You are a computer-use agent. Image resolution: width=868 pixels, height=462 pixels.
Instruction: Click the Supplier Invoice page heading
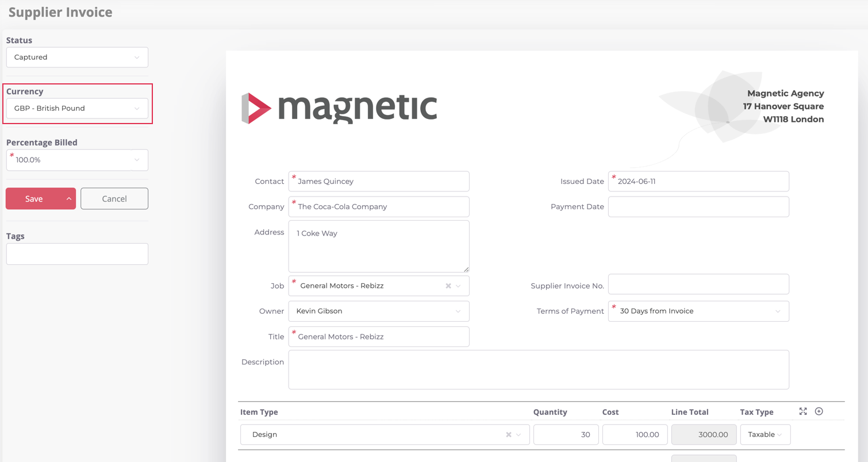coord(60,12)
